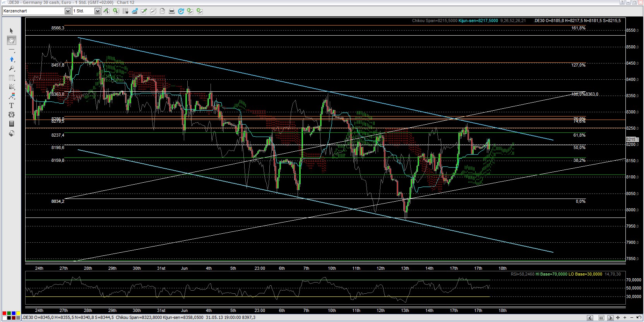This screenshot has width=644, height=322.
Task: Pick the blue arrow marker tool
Action: [12, 59]
